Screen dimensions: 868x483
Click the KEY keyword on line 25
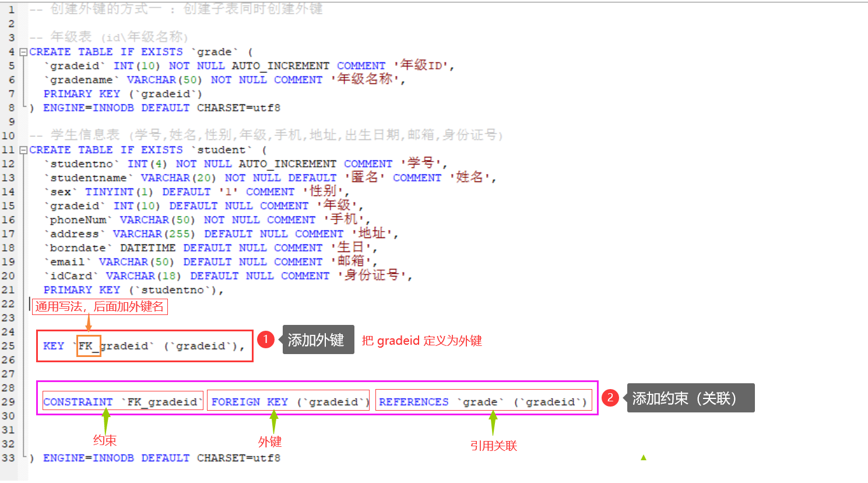tap(54, 346)
